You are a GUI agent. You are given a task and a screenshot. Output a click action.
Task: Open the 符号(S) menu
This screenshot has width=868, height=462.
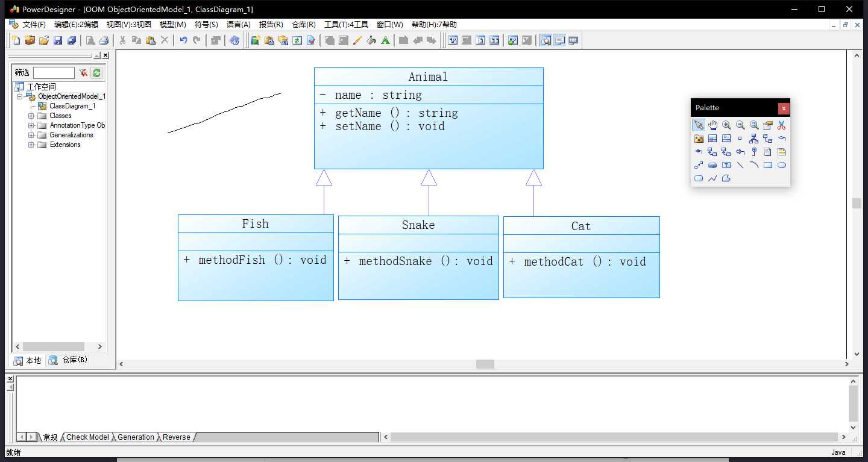point(206,25)
